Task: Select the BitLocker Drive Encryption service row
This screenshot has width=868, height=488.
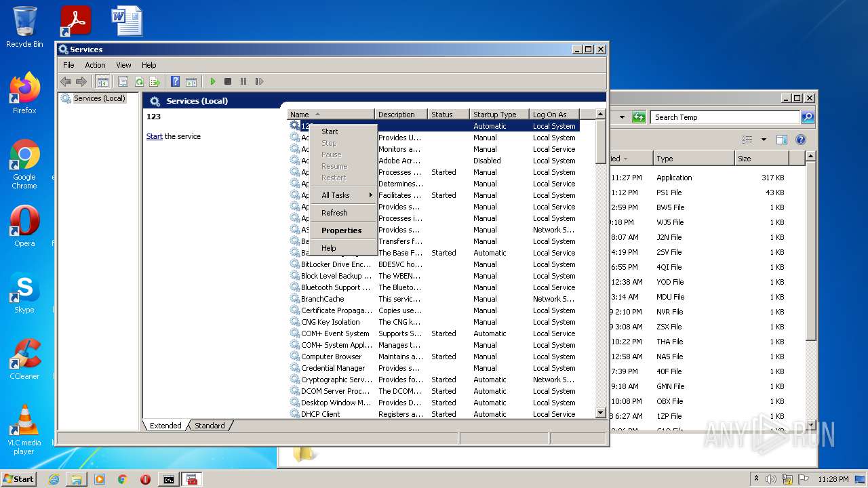Action: pos(434,264)
